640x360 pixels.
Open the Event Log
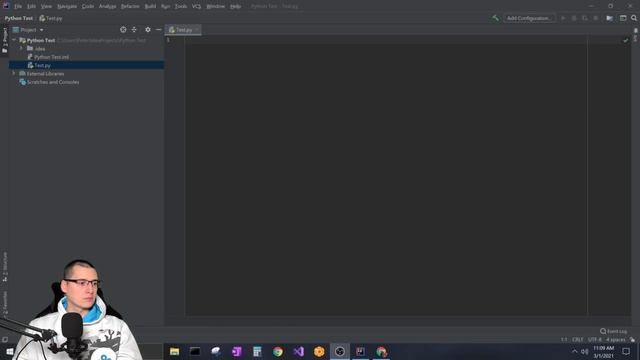click(613, 331)
